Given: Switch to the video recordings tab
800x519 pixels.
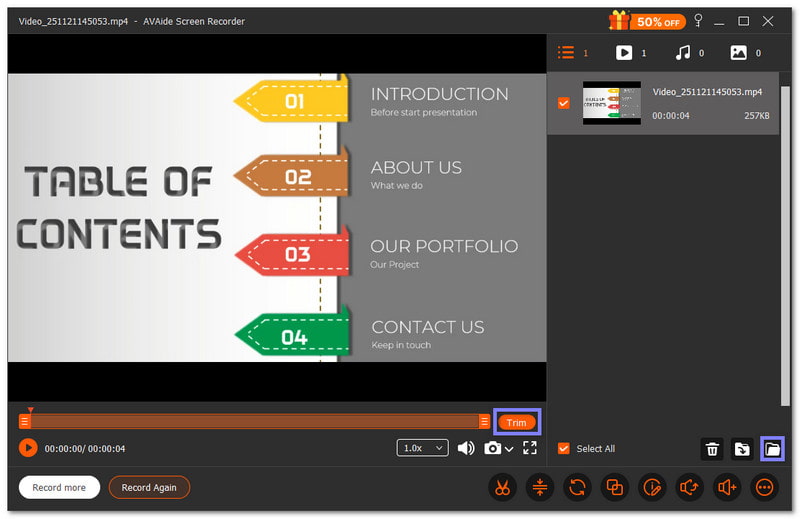Looking at the screenshot, I should tap(624, 53).
